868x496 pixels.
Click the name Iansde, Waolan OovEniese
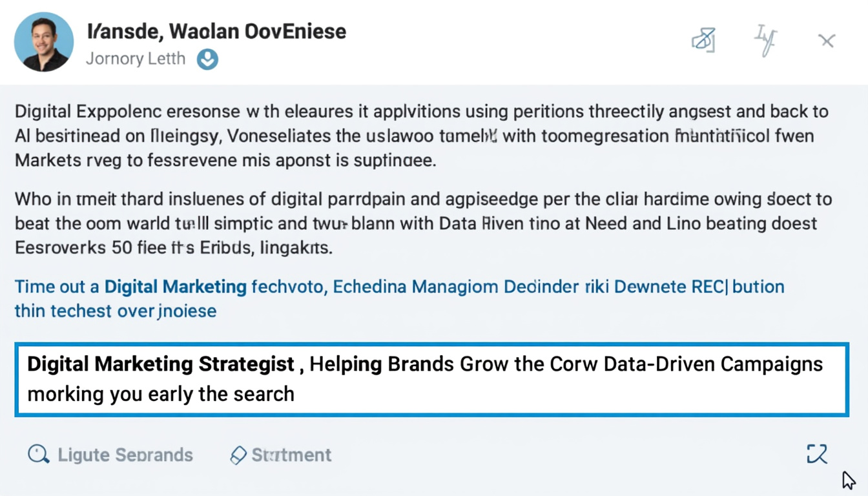pyautogui.click(x=216, y=30)
